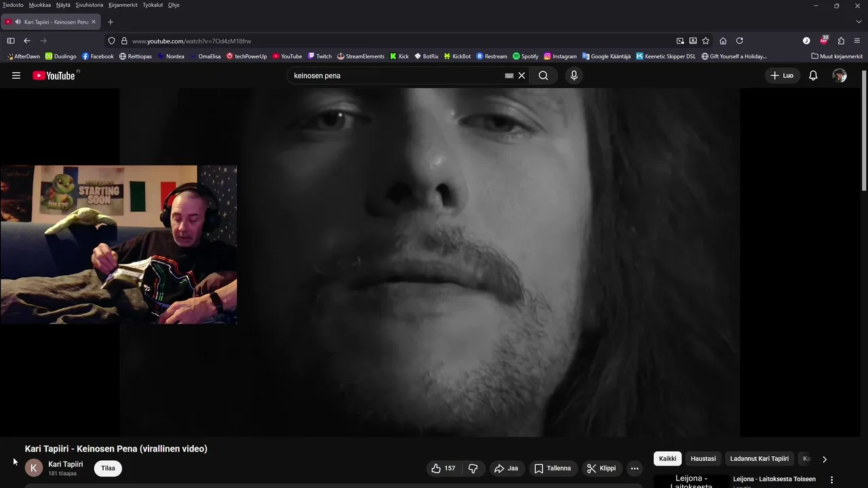868x488 pixels.
Task: Open Instagram bookmark
Action: tap(560, 56)
